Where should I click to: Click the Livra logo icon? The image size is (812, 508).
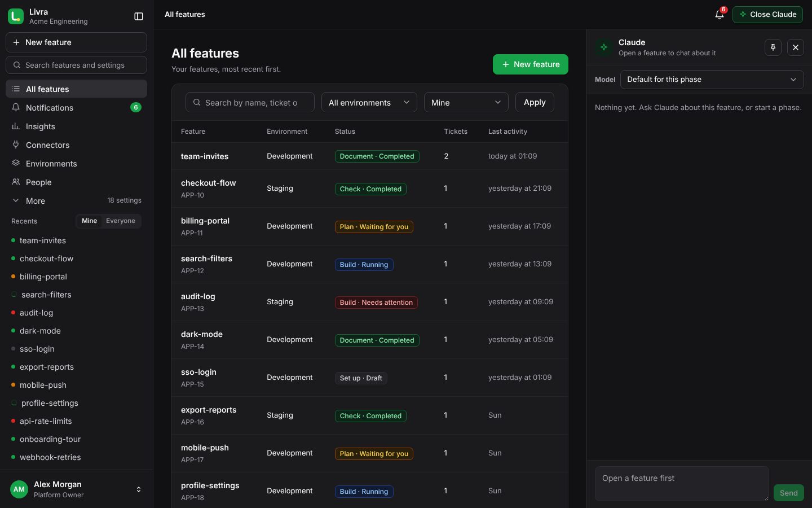coord(16,16)
